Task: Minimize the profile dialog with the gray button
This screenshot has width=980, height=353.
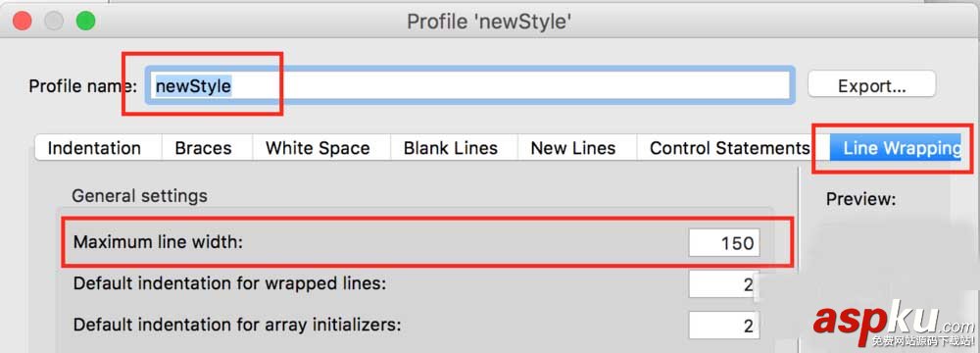Action: (x=54, y=21)
